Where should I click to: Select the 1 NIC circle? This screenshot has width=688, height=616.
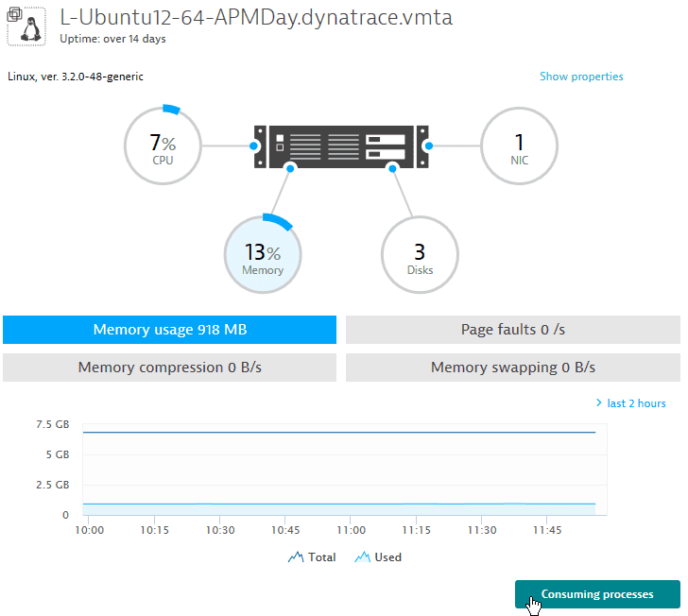(x=520, y=146)
